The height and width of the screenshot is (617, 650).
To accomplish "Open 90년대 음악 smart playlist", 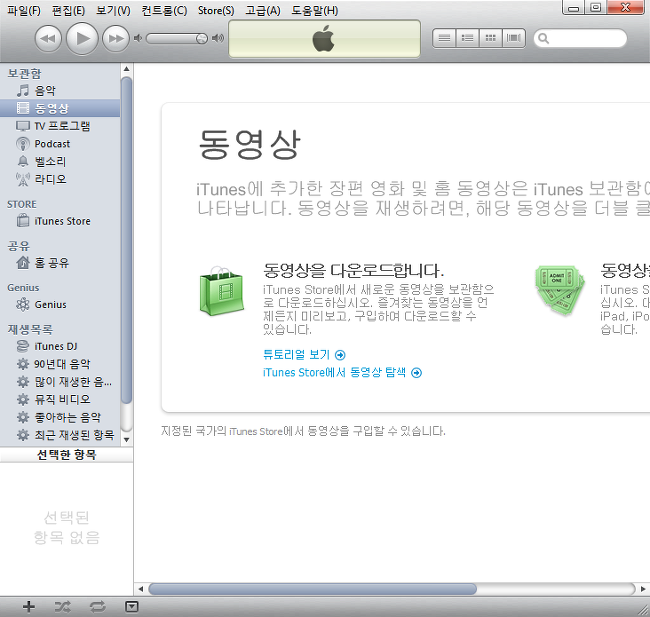I will point(60,364).
